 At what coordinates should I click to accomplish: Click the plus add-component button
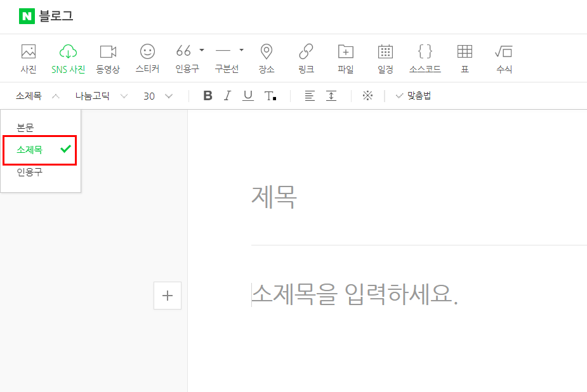(x=168, y=296)
